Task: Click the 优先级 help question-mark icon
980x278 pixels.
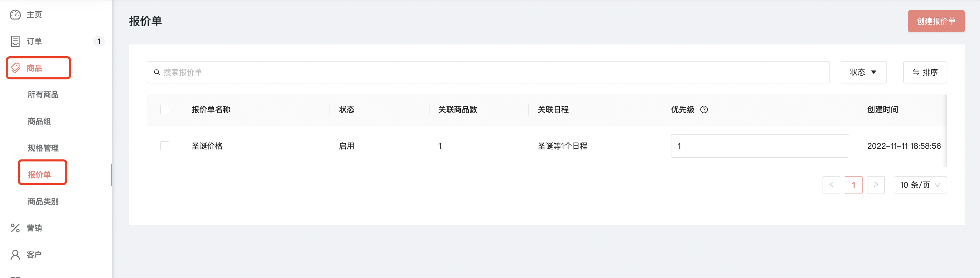Action: pos(704,109)
